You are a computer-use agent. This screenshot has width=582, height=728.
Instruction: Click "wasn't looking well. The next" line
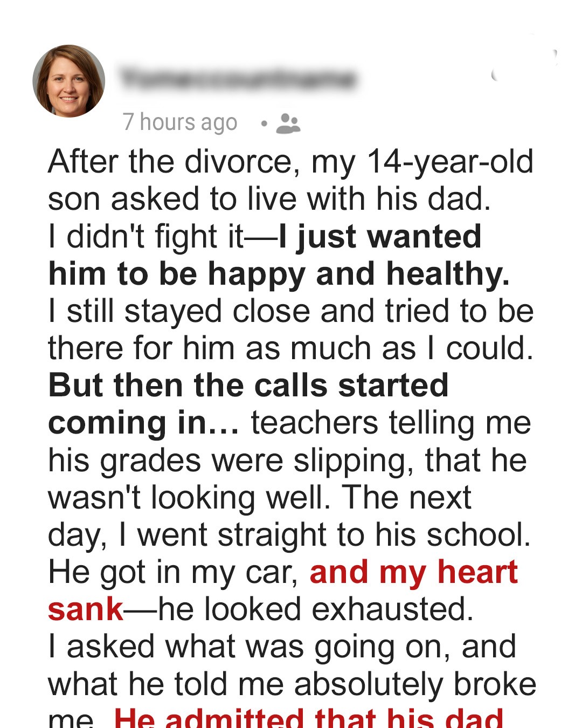tap(259, 498)
